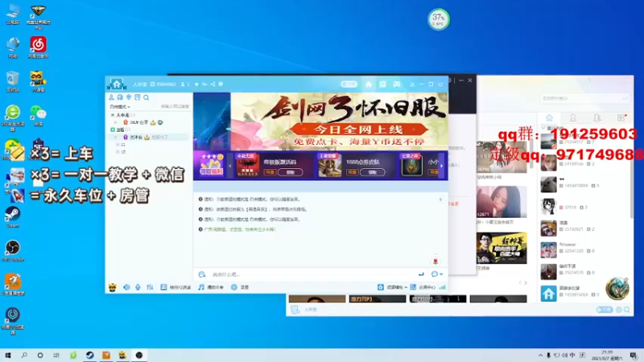Click the bulletin note icon in sidebar toolbar
This screenshot has height=362, width=644.
(x=137, y=97)
